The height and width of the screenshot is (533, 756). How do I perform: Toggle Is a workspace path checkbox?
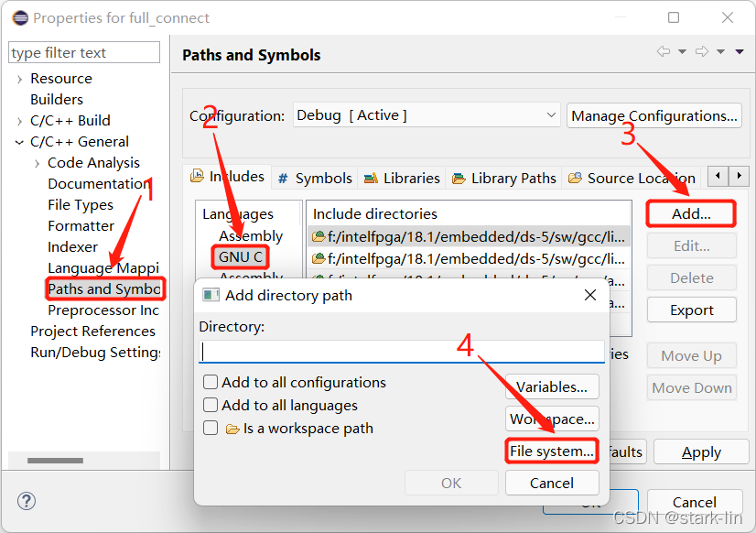click(x=211, y=428)
